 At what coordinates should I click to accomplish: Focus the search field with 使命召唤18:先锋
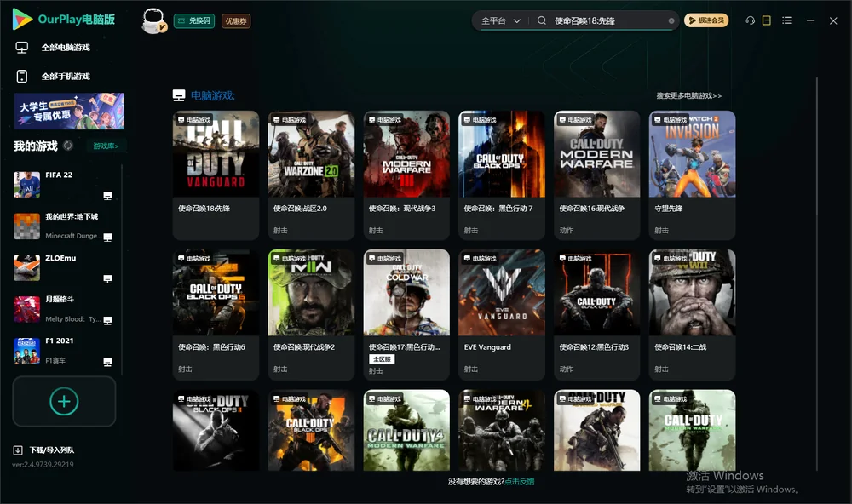609,20
